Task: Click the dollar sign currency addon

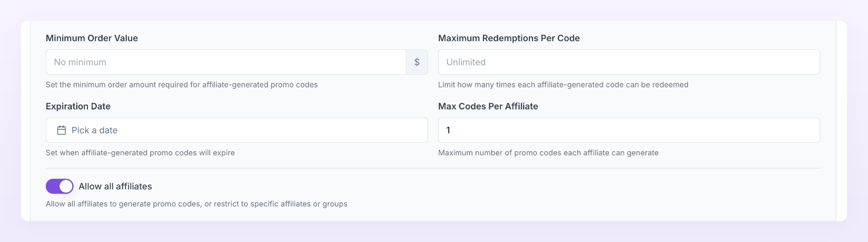Action: 417,62
